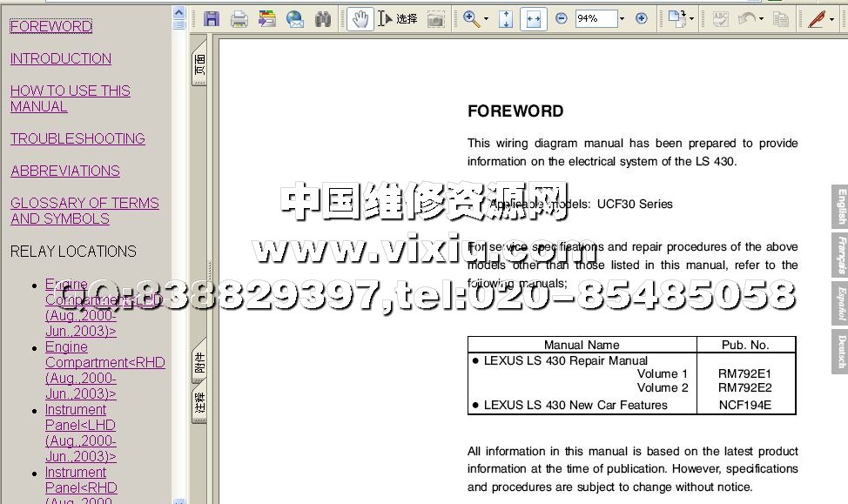Switch to the English language tab
Viewport: 848px width, 504px height.
click(x=840, y=206)
